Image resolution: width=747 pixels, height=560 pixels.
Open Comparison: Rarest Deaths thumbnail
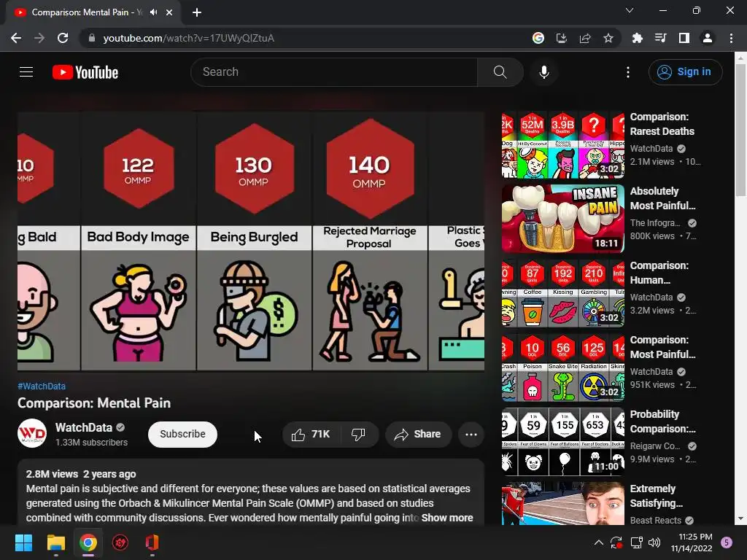coord(562,145)
